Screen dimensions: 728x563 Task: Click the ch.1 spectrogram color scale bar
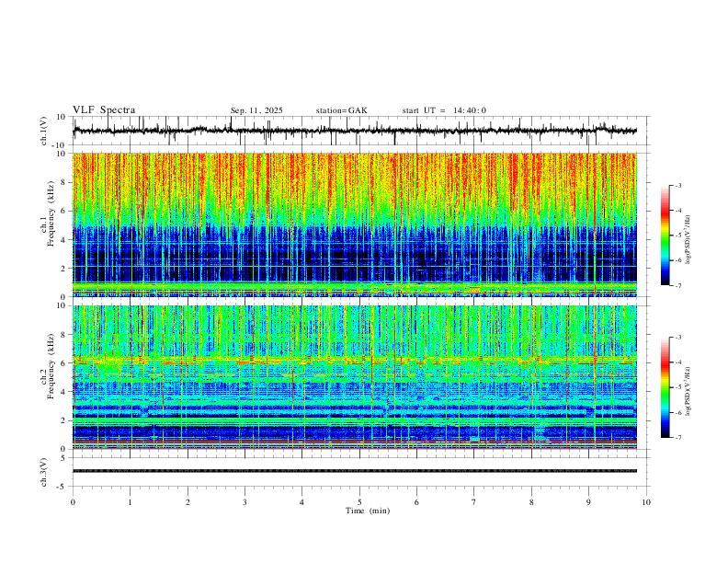coord(665,236)
